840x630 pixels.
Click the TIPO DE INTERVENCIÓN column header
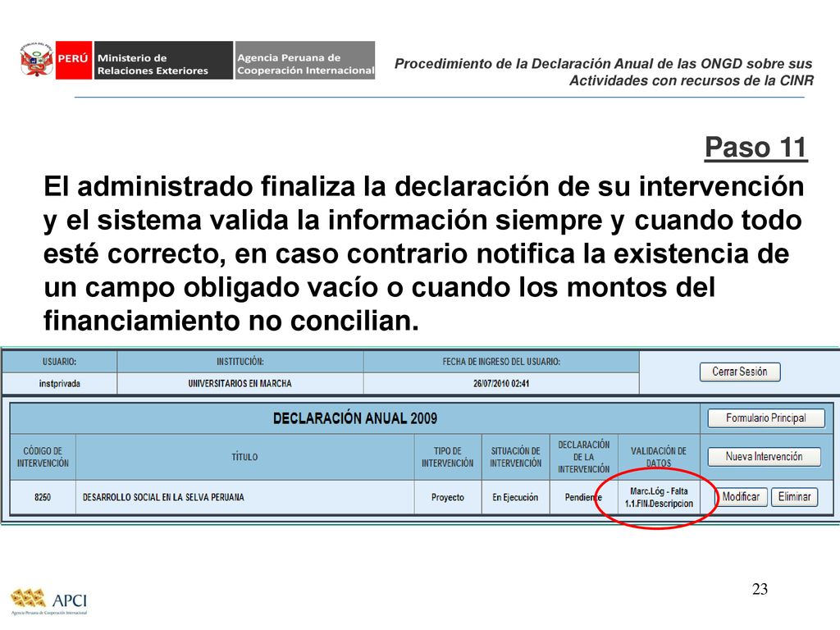click(448, 457)
